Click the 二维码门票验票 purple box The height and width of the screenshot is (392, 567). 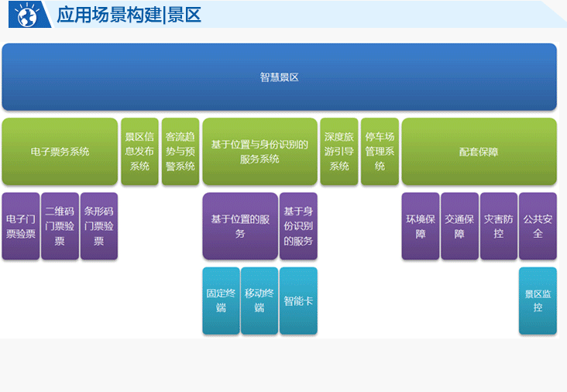click(x=60, y=226)
